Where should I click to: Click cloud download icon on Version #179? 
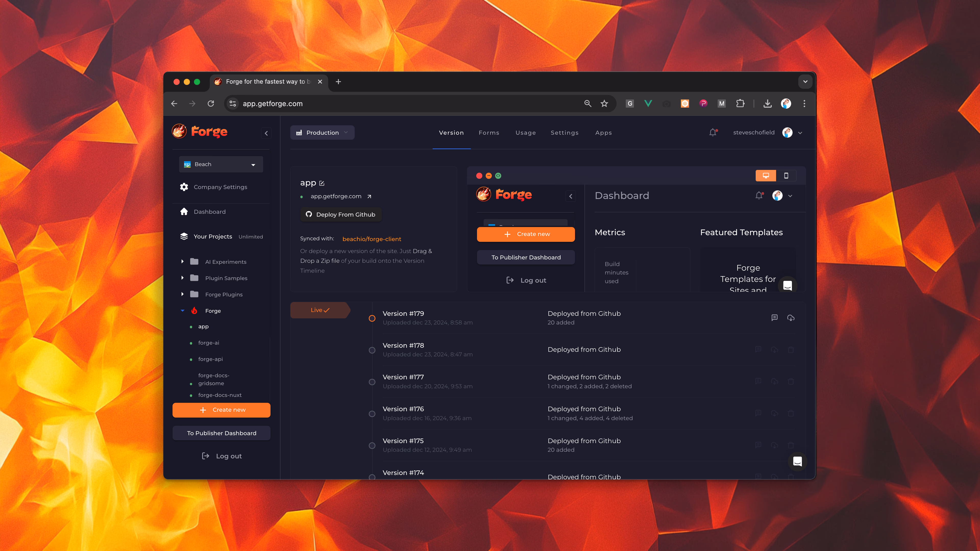click(x=791, y=318)
